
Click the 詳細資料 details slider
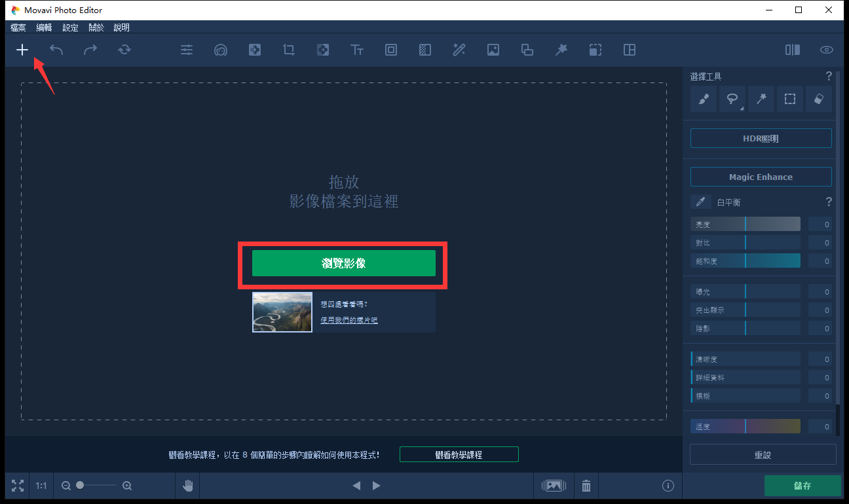point(745,378)
